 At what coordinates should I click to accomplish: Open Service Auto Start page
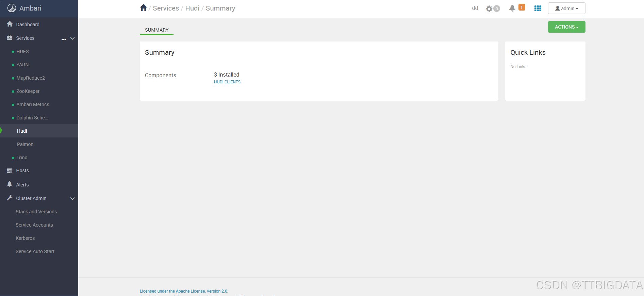point(35,251)
